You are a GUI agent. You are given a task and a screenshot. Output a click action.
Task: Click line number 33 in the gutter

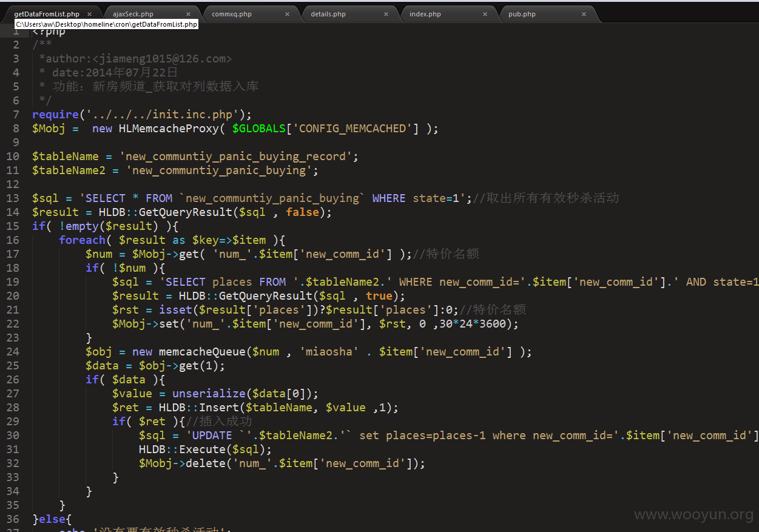point(13,477)
